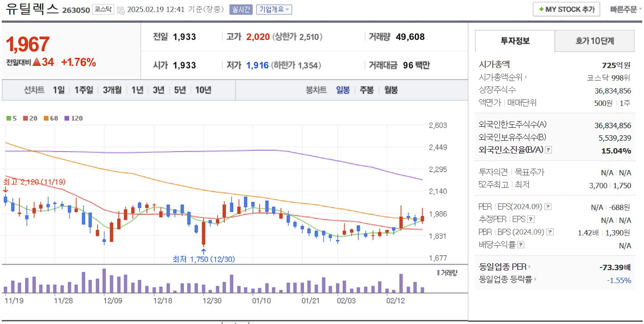This screenshot has height=324, width=644.
Task: Click the 추정PER EPS help icon
Action: pyautogui.click(x=531, y=219)
